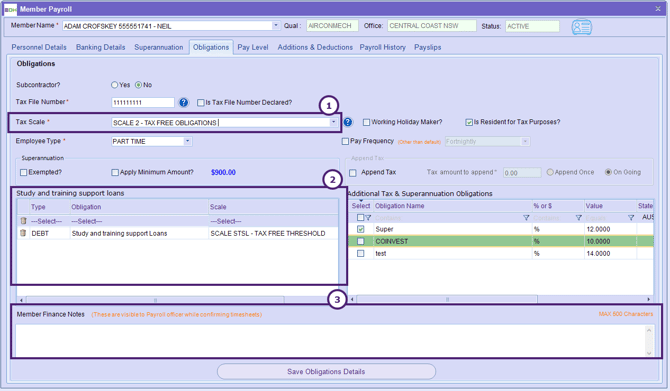The width and height of the screenshot is (670, 391).
Task: Delete the DEBT loan row trash icon
Action: tap(23, 233)
